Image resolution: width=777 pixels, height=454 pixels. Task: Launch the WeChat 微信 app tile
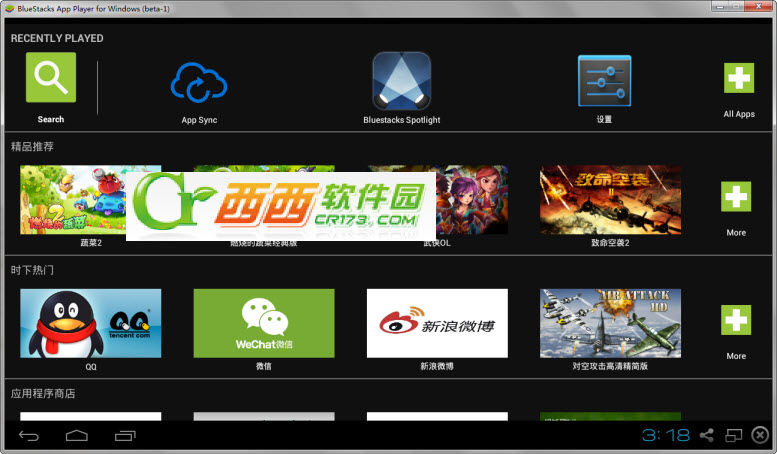click(264, 323)
